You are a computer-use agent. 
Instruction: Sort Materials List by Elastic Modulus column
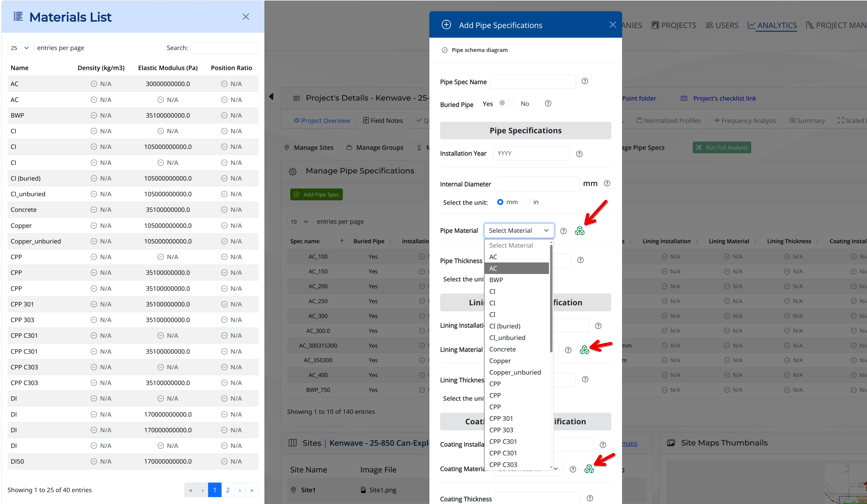tap(168, 68)
